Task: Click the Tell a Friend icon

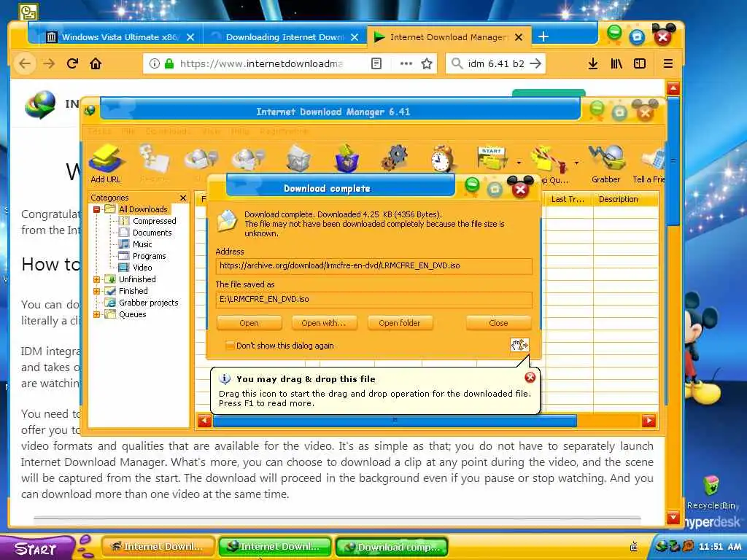Action: [x=651, y=160]
